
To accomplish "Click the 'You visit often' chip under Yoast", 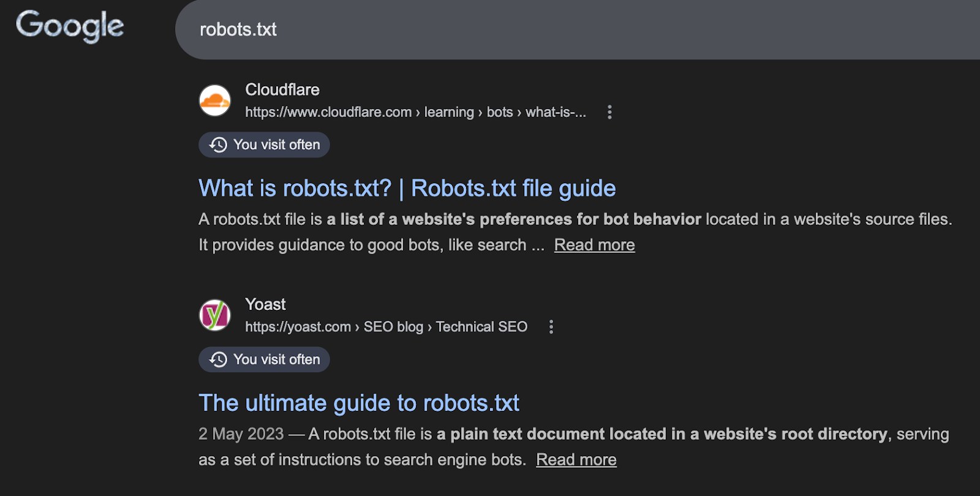I will point(263,359).
